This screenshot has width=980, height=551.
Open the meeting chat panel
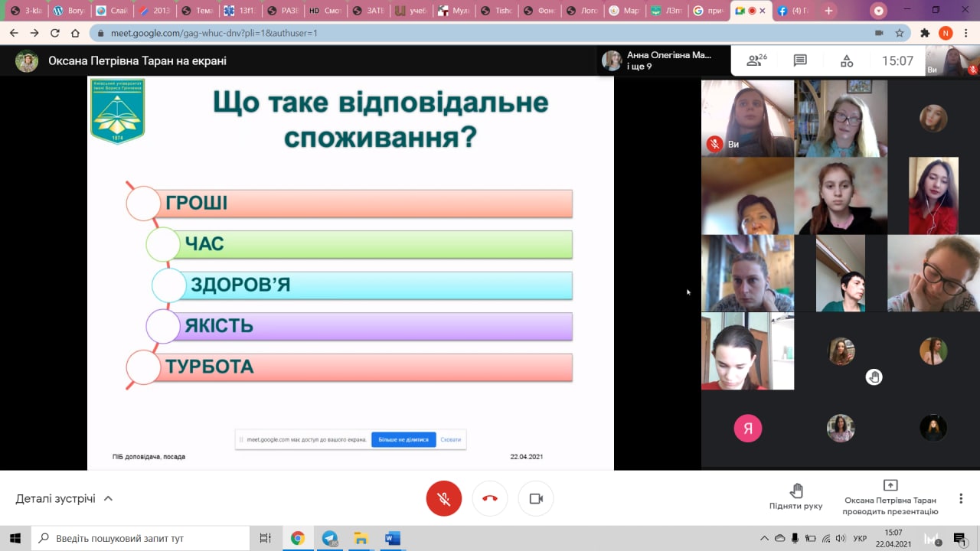(800, 61)
